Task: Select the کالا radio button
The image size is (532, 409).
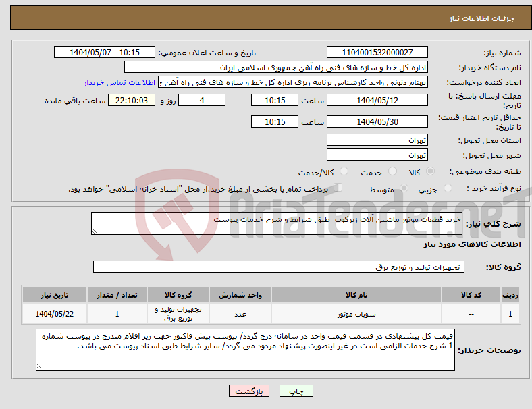Action: (430, 171)
